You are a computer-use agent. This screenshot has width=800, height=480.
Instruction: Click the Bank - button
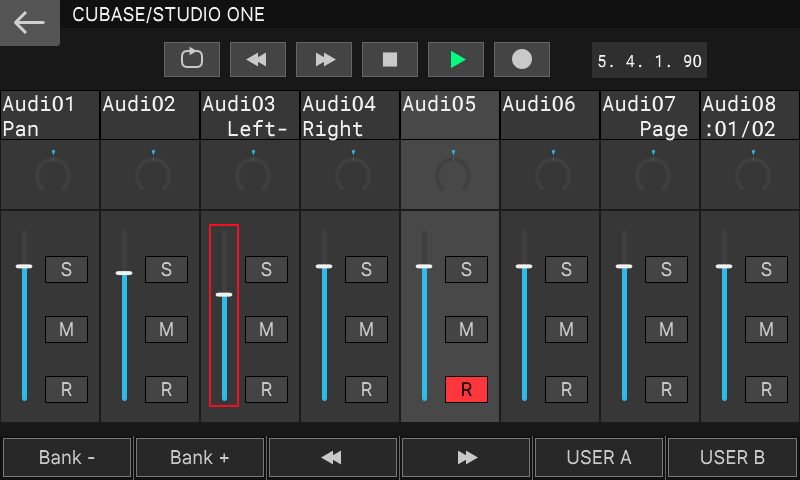click(67, 458)
